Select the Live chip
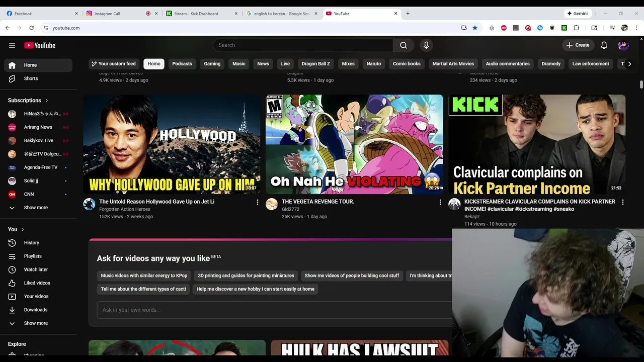 click(285, 64)
